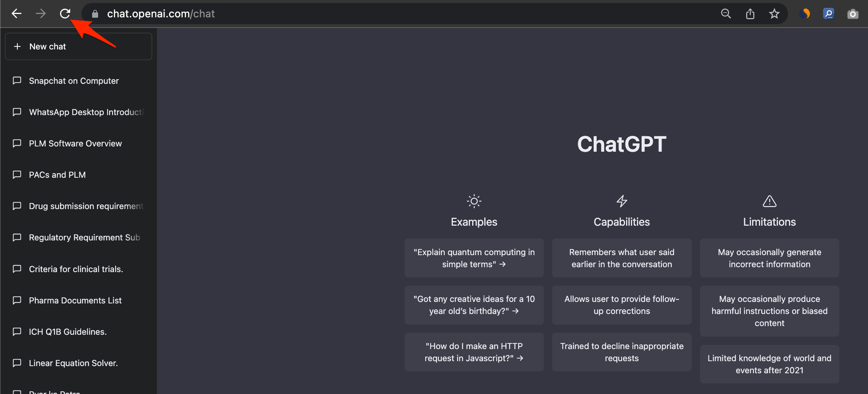Open the Linear Equation Solver chat
This screenshot has height=394, width=868.
[73, 363]
